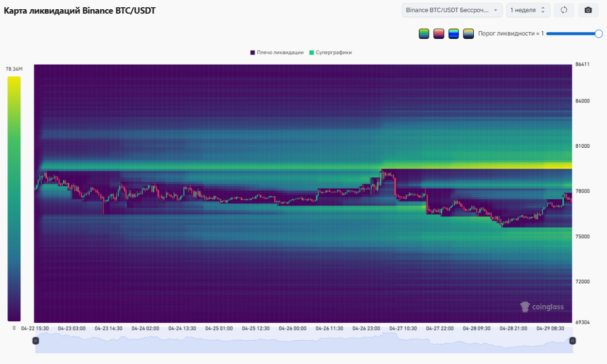The height and width of the screenshot is (364, 607).
Task: Click the '04-24 13:30' time axis label
Action: point(182,329)
